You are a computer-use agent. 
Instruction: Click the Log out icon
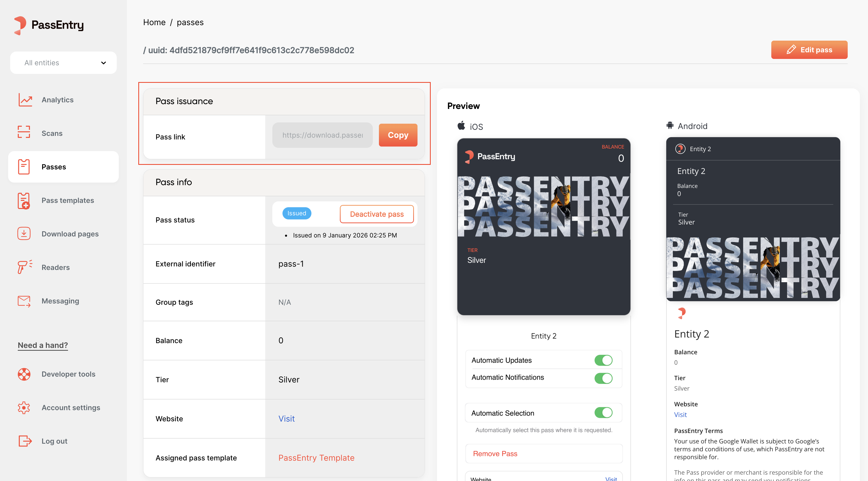25,441
